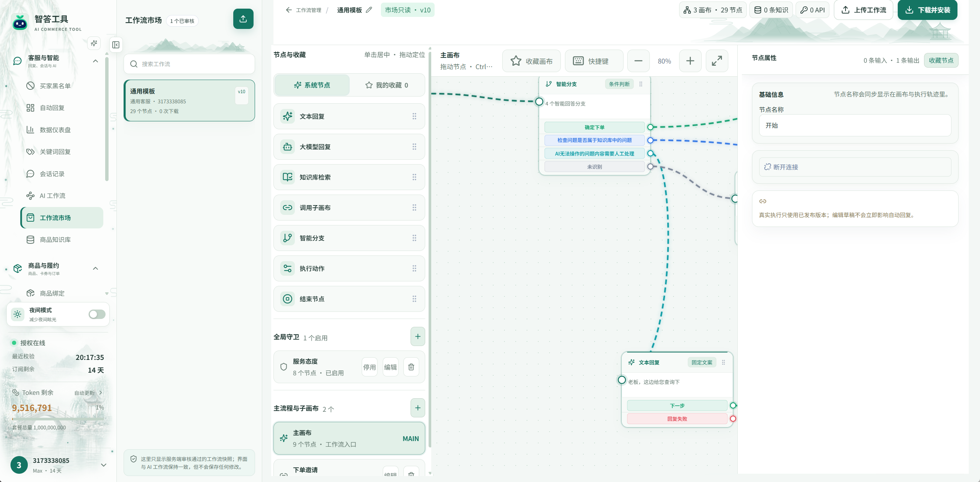The image size is (980, 482).
Task: Click the pencil edit icon beside 通用模板
Action: (368, 10)
